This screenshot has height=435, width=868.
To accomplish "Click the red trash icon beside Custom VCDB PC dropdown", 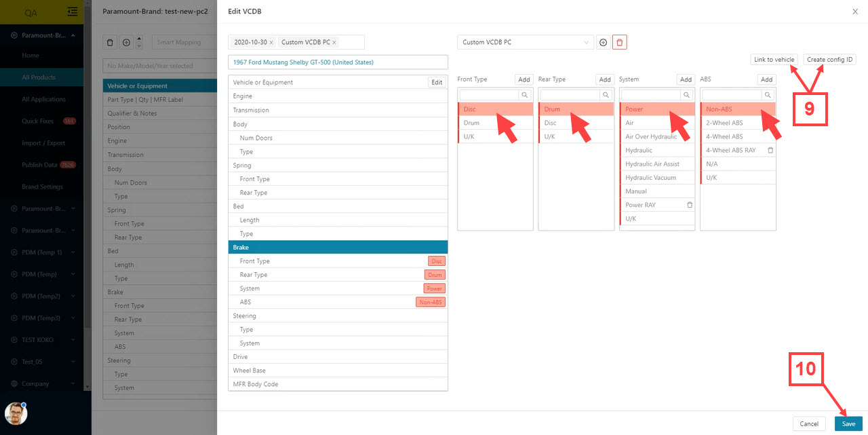I will (x=620, y=42).
